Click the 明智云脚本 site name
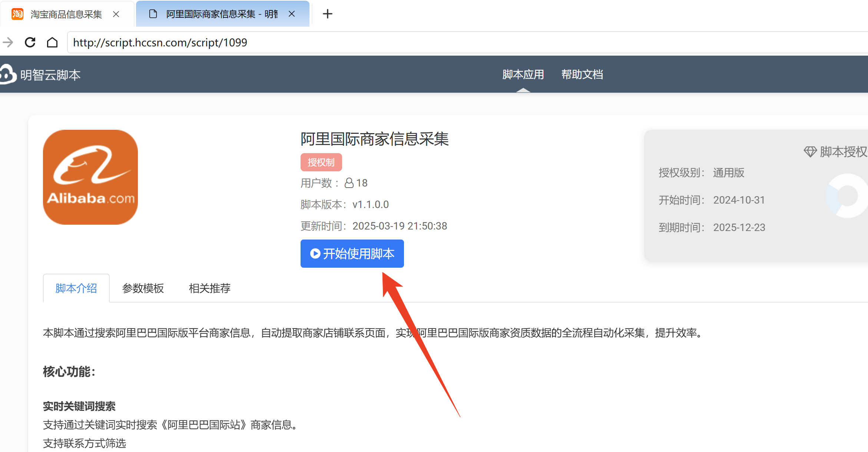Image resolution: width=868 pixels, height=452 pixels. pyautogui.click(x=50, y=75)
